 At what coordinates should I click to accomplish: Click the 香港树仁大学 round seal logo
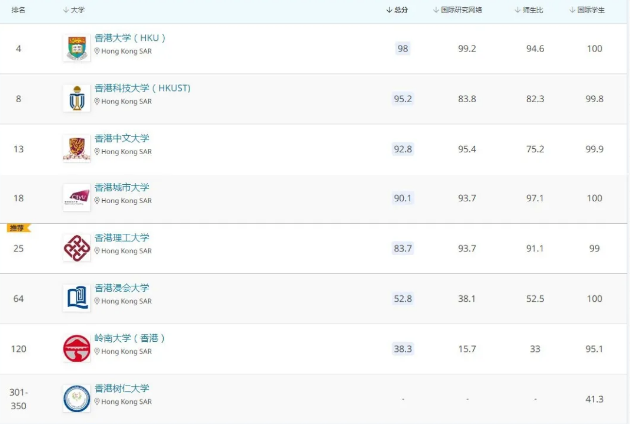coord(77,398)
